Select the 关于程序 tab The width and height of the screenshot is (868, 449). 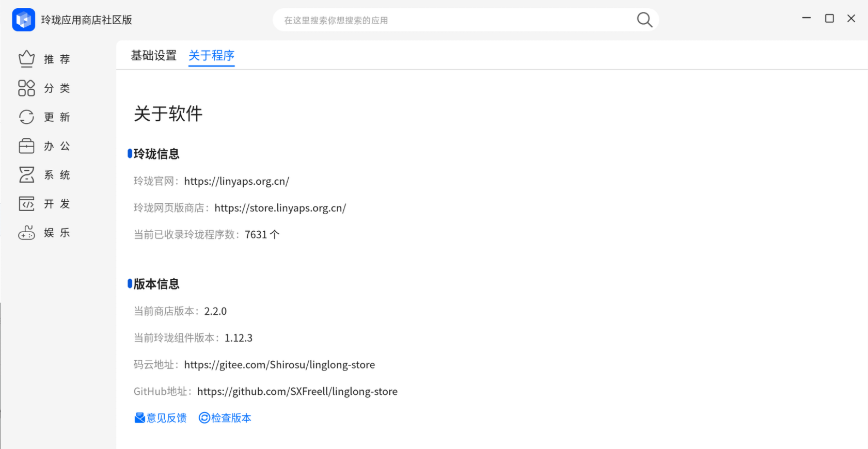211,55
